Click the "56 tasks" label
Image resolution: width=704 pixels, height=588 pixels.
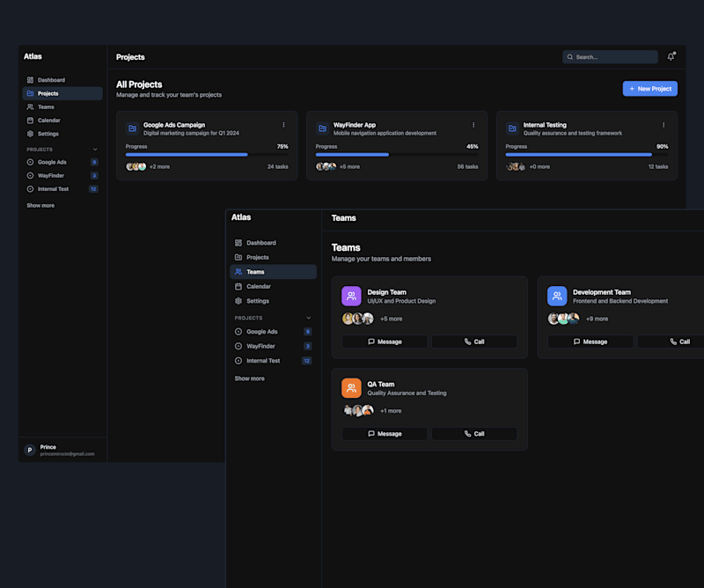pos(467,166)
